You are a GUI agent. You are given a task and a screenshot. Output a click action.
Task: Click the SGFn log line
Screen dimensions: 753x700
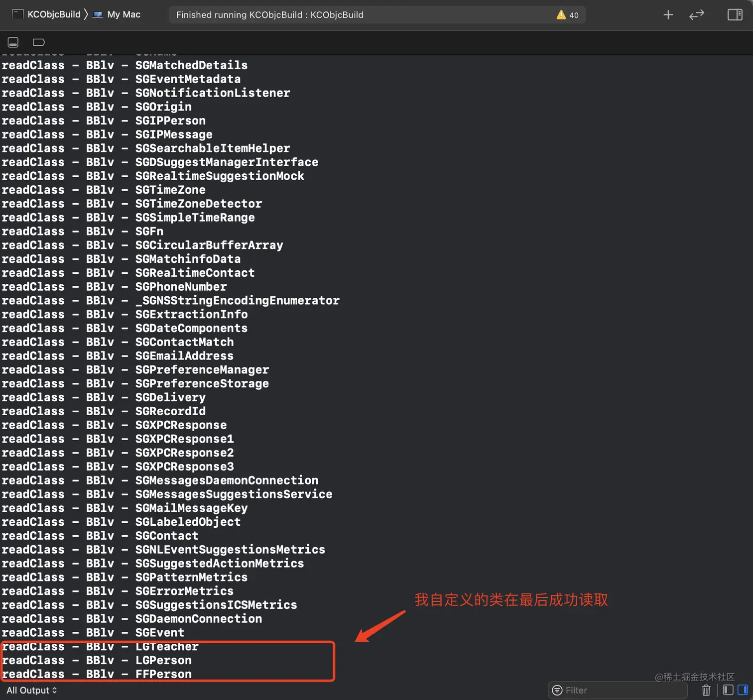click(83, 232)
